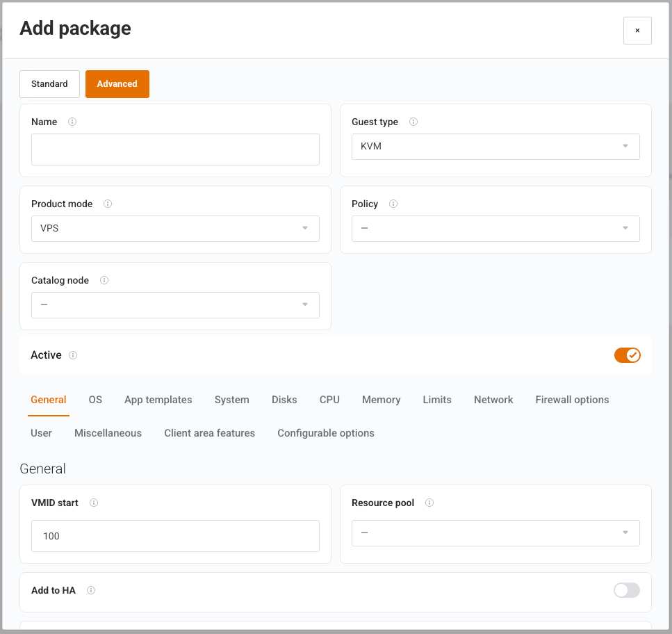Viewport: 672px width, 634px height.
Task: Switch to the OS tab
Action: (95, 400)
